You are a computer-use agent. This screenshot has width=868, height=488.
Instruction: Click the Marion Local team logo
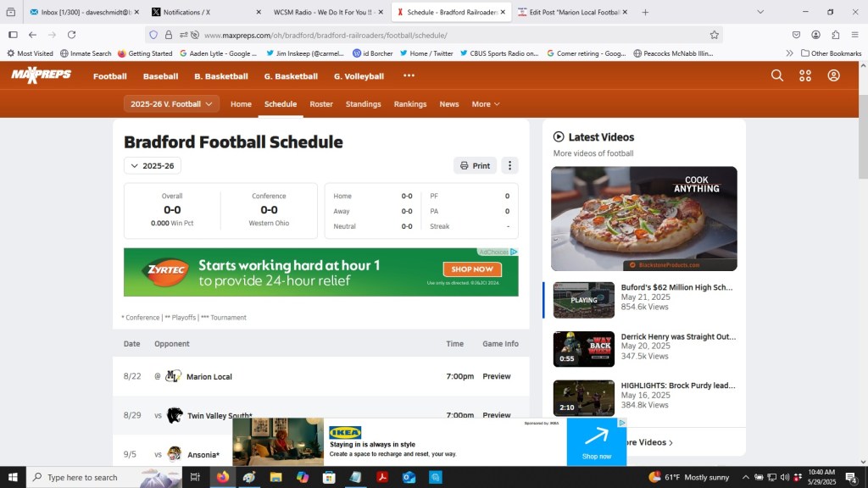174,376
